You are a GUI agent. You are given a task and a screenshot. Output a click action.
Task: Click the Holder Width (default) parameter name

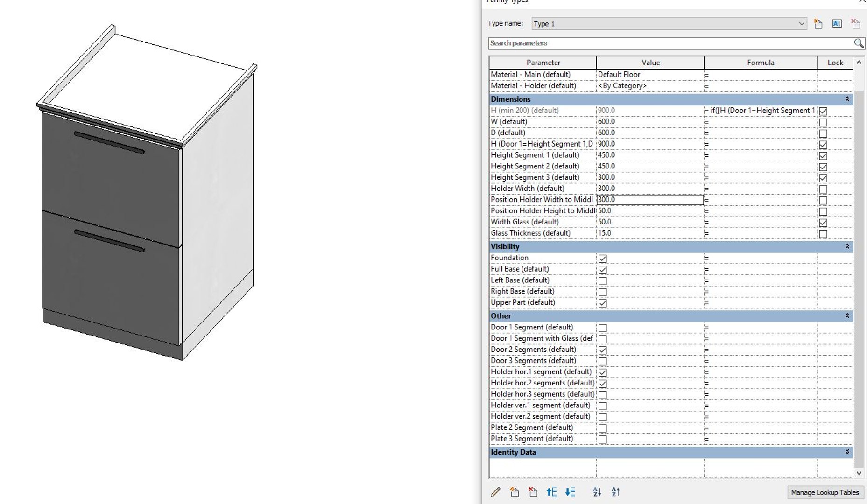tap(528, 189)
